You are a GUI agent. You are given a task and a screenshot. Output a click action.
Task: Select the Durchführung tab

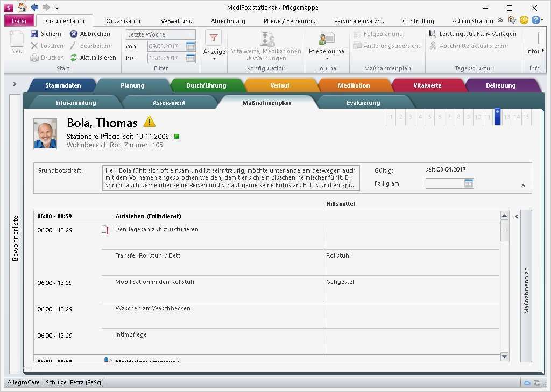click(206, 85)
